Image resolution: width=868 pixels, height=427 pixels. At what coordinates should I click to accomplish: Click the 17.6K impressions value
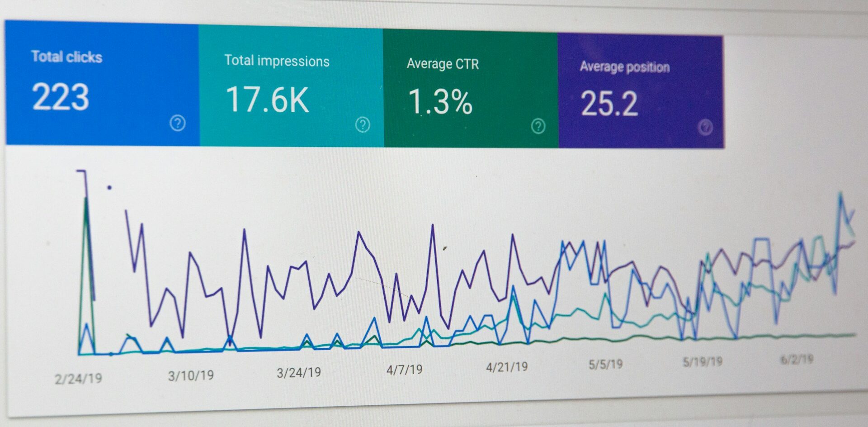pyautogui.click(x=267, y=100)
